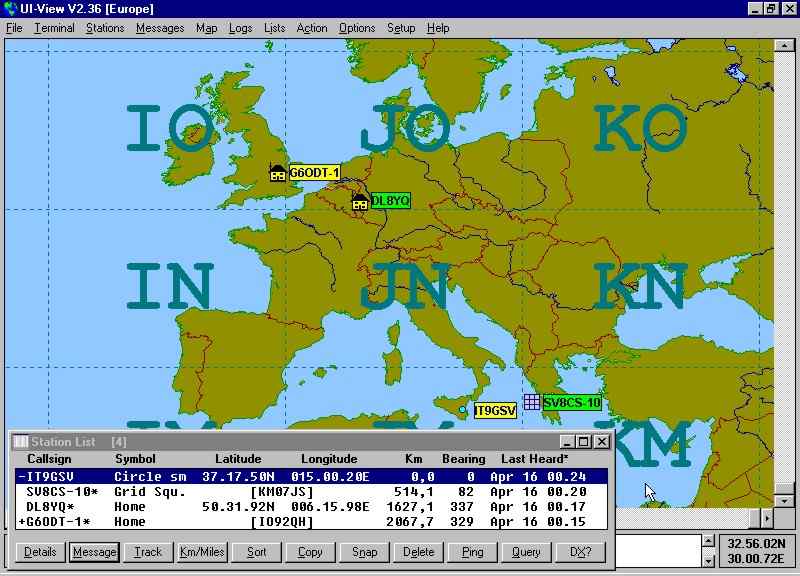Open the Terminal menu

click(54, 28)
